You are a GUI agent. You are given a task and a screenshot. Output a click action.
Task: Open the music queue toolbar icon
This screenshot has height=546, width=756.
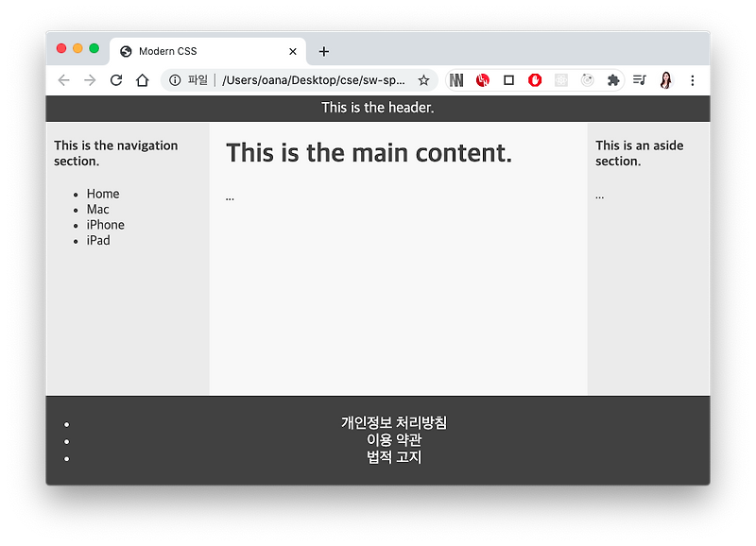tap(640, 80)
